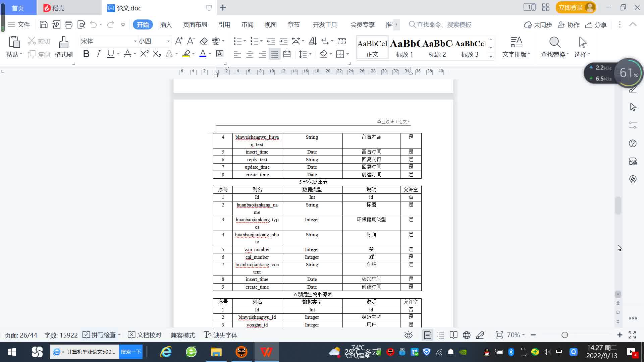Increase font size with A+ icon

[179, 41]
